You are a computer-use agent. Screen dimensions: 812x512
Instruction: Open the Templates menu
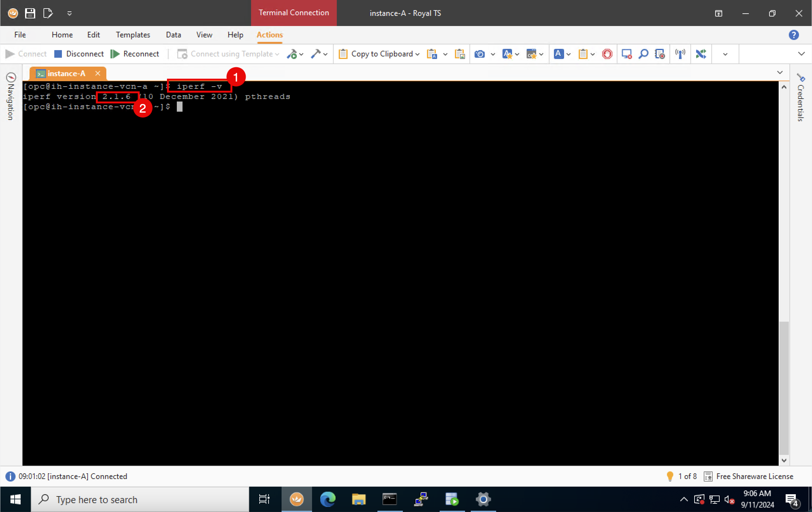tap(133, 35)
